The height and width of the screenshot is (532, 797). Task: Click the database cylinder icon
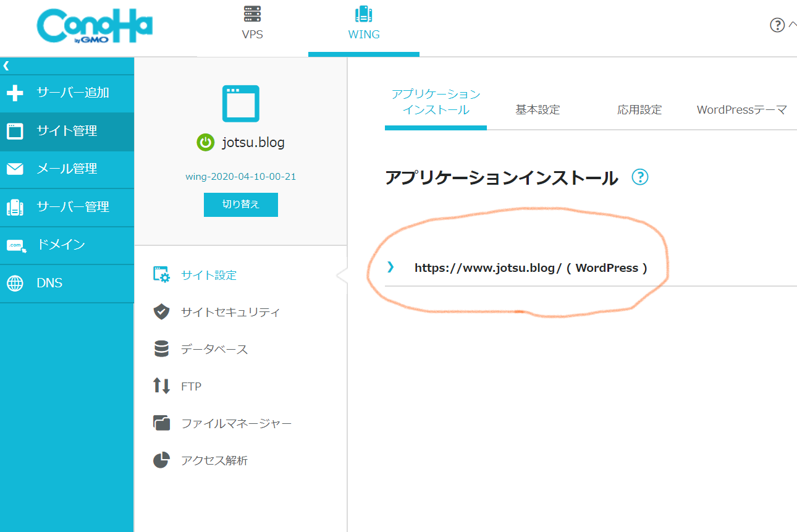coord(161,349)
